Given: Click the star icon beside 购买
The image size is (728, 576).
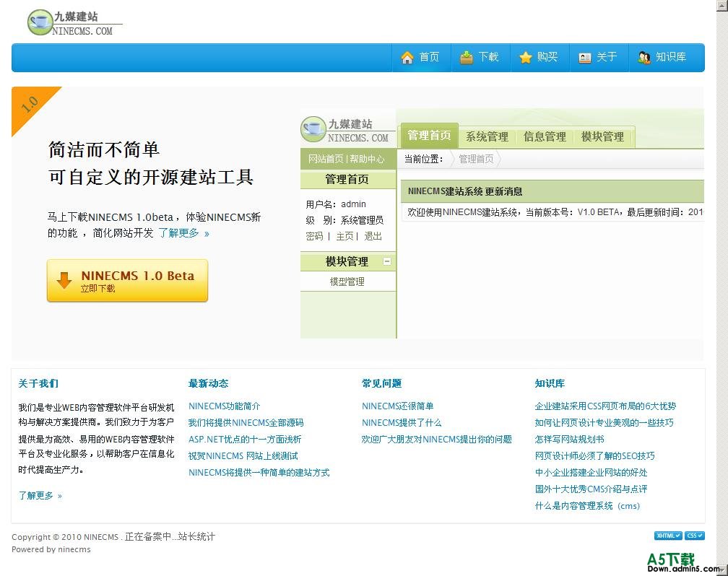Looking at the screenshot, I should (526, 58).
